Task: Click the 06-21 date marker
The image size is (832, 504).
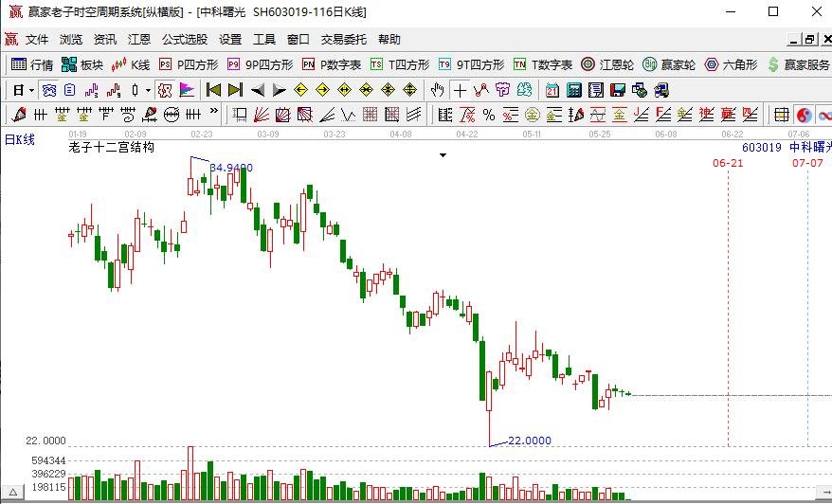Action: pyautogui.click(x=728, y=163)
